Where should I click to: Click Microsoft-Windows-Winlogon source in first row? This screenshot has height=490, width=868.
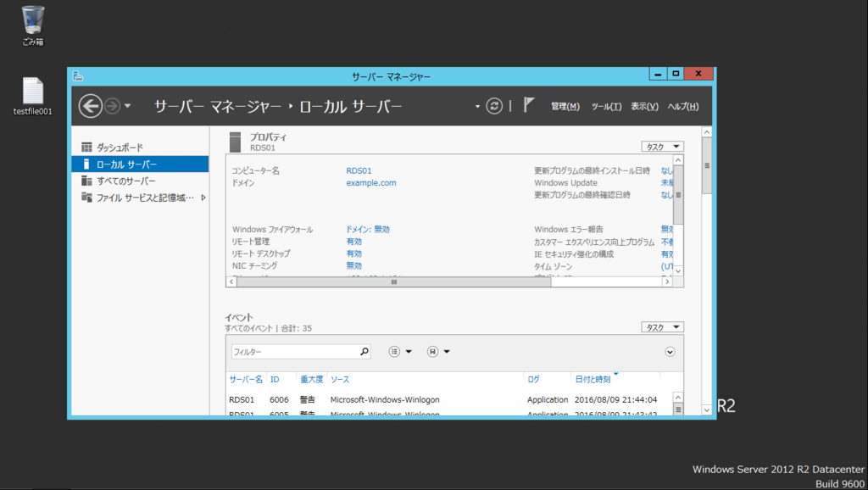coord(385,400)
